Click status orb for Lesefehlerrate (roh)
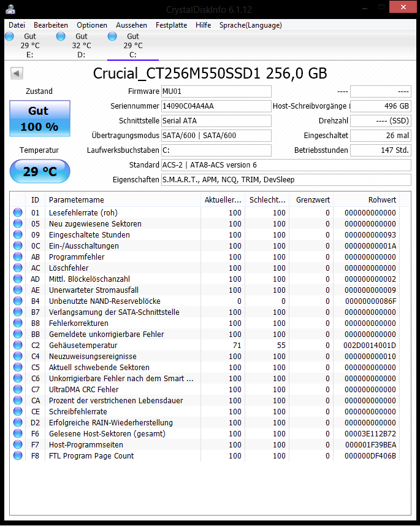Viewport: 420px width, 526px height. pos(18,212)
